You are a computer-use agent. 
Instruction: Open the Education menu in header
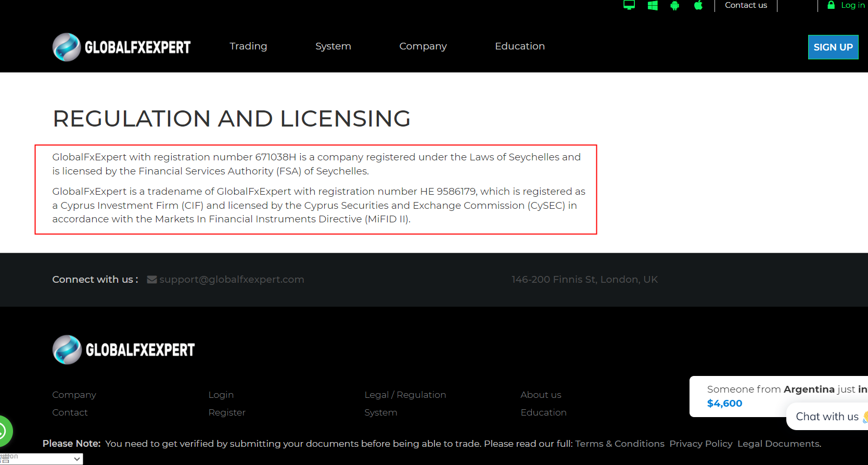click(x=520, y=46)
